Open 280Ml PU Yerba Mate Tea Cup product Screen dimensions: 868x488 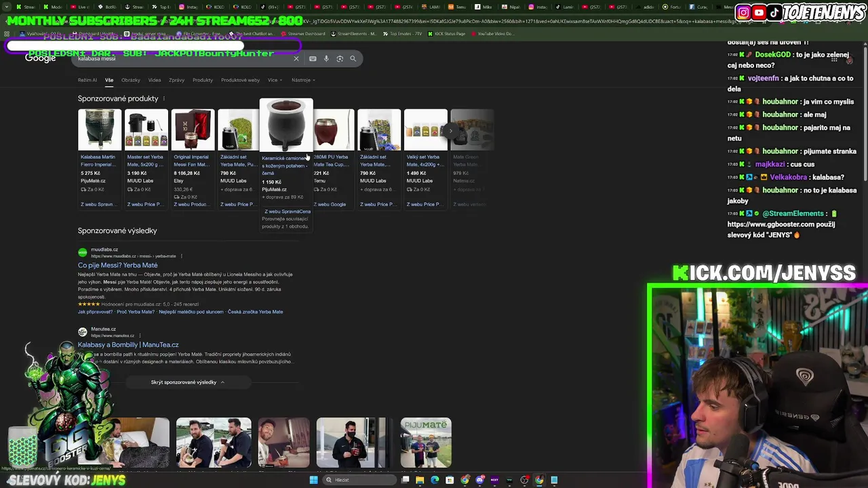point(334,159)
